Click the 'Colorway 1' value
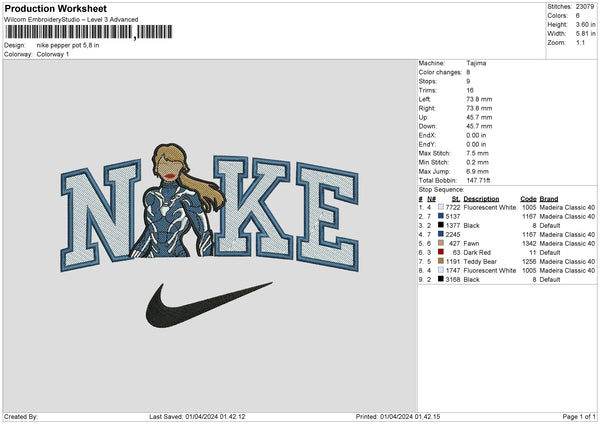Screen dimensions: 600x424 click(53, 54)
